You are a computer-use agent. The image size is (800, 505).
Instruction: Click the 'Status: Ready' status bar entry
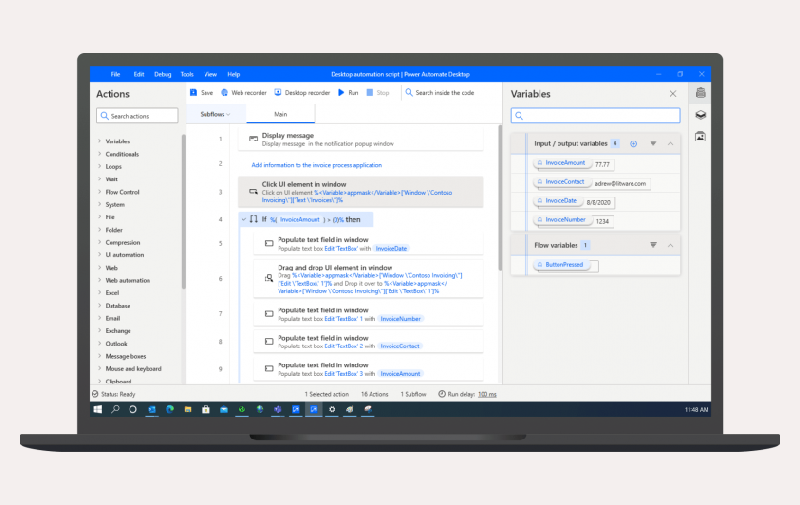pos(114,394)
